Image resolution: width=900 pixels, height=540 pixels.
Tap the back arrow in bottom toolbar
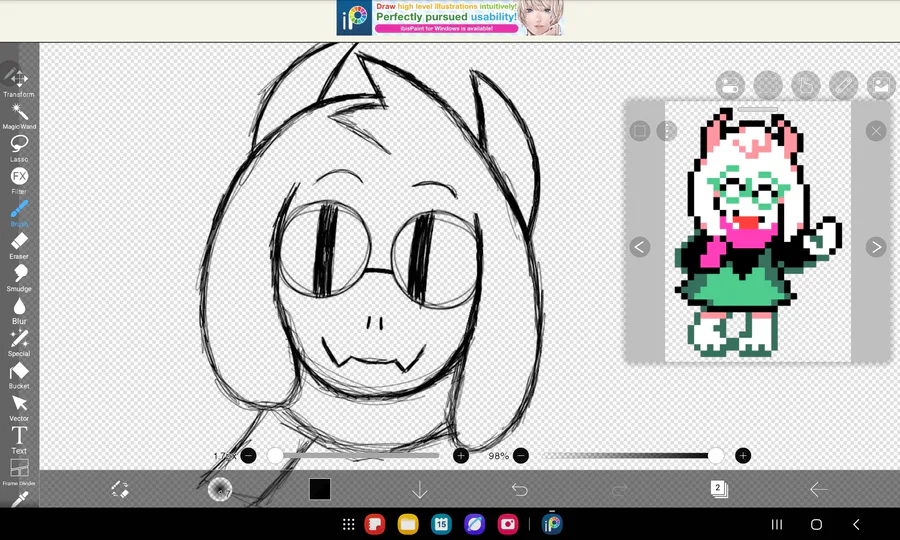pos(818,490)
